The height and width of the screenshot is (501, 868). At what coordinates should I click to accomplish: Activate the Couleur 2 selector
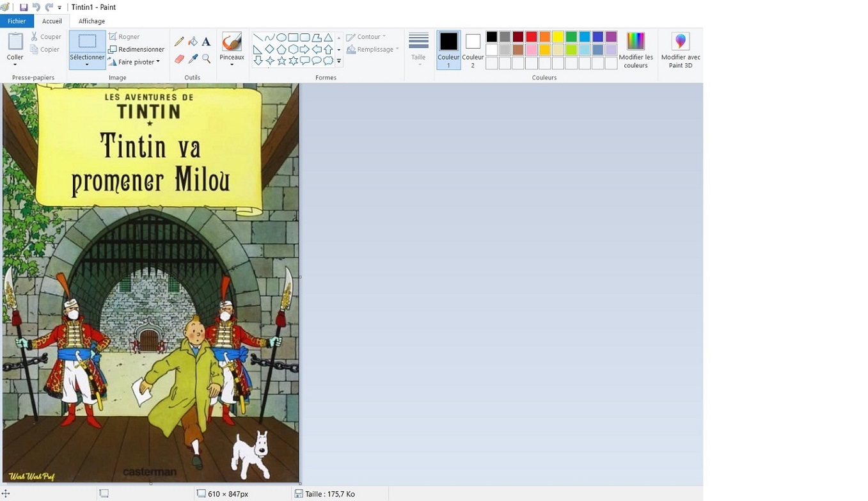pyautogui.click(x=473, y=49)
